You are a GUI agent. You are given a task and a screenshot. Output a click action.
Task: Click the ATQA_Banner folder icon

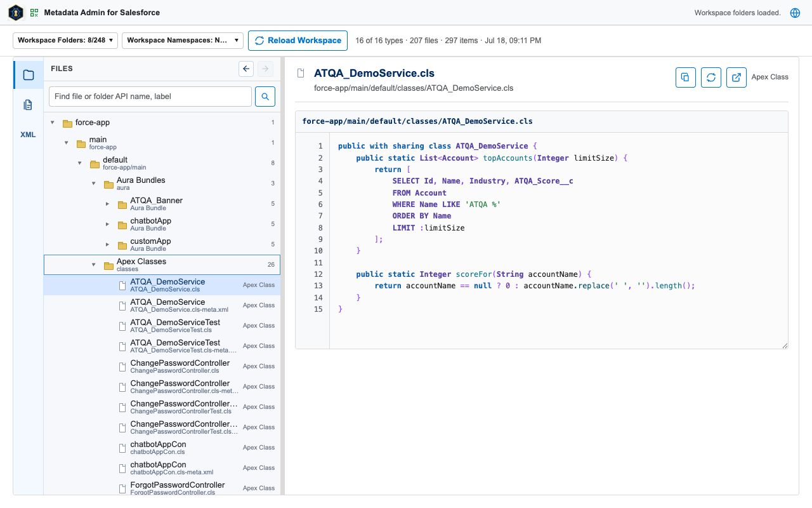click(x=122, y=204)
